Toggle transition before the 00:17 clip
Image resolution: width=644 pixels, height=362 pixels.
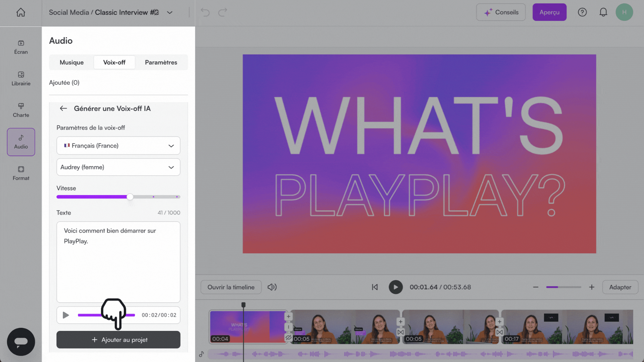pyautogui.click(x=499, y=332)
